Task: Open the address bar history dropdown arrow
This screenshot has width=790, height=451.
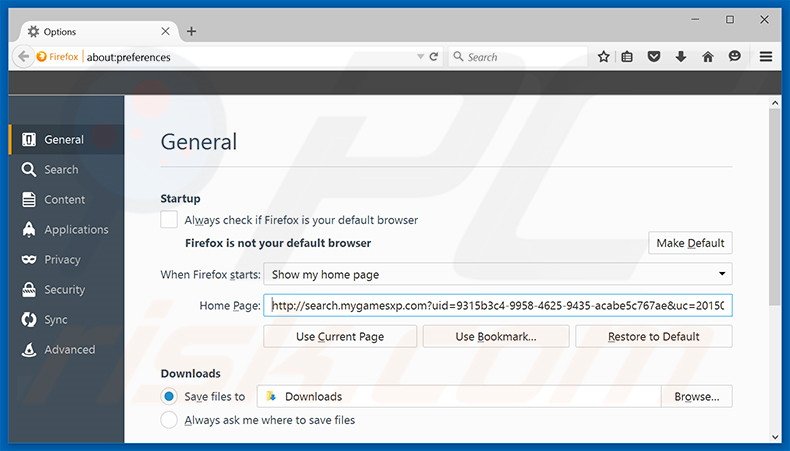Action: coord(420,57)
